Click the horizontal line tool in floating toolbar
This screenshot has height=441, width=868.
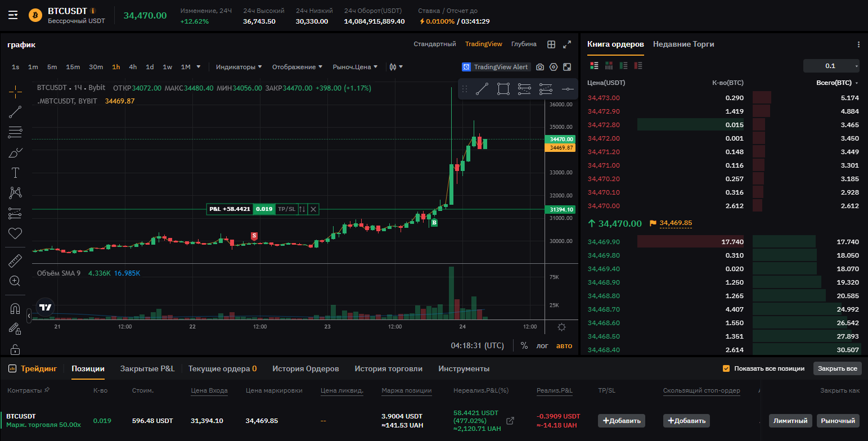click(568, 89)
